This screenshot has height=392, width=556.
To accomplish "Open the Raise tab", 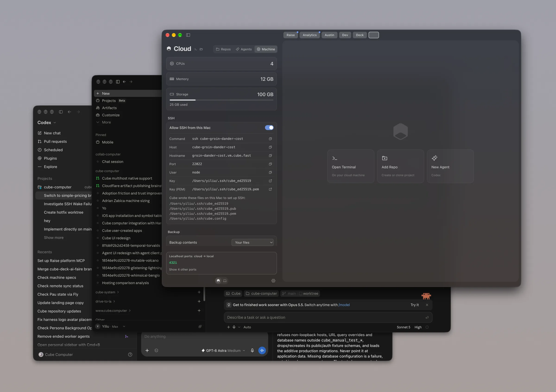I will (x=291, y=35).
